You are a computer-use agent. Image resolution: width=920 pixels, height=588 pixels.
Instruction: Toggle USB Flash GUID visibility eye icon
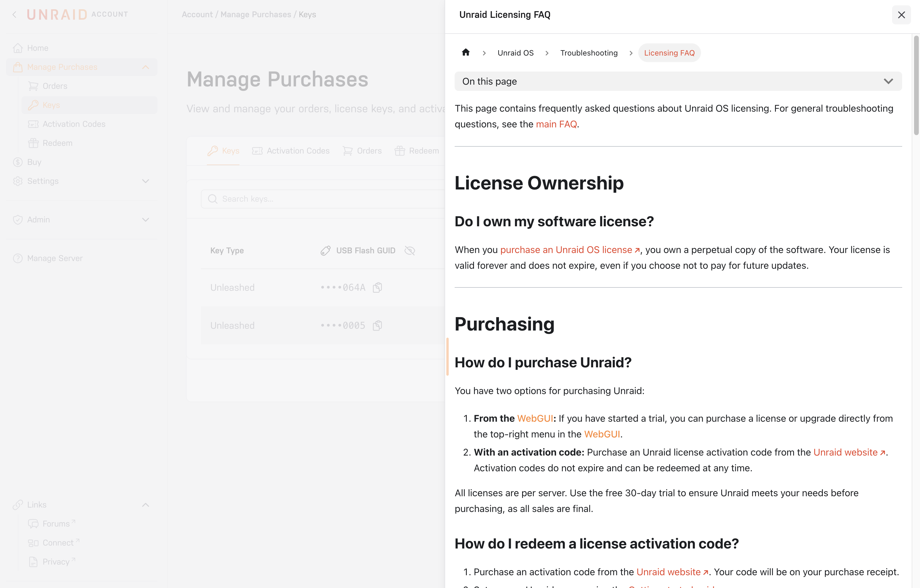tap(409, 250)
